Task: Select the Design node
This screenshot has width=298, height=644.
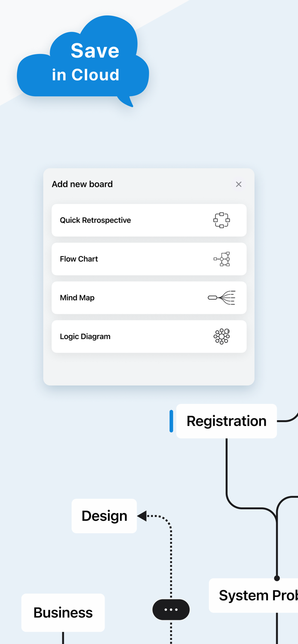Action: point(104,516)
